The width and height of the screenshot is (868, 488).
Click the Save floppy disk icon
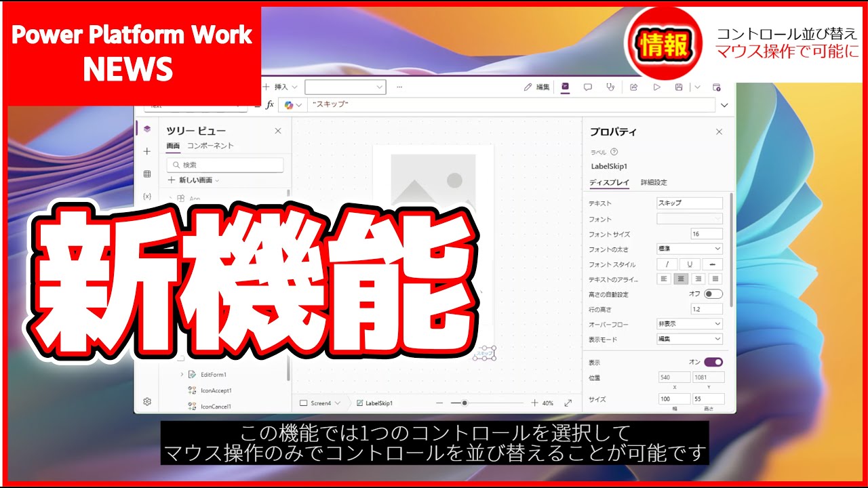click(679, 87)
